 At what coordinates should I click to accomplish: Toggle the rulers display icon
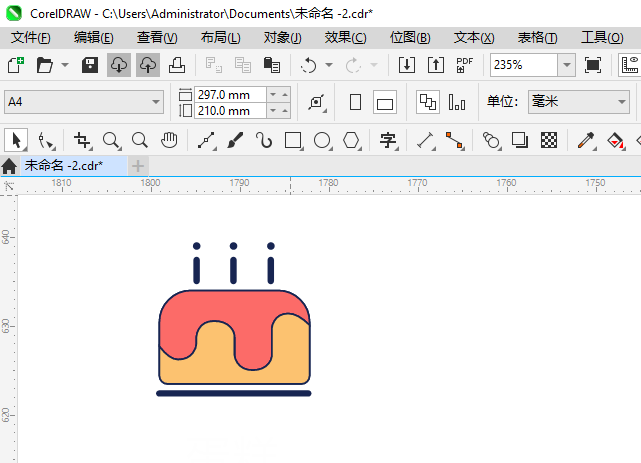tap(630, 65)
